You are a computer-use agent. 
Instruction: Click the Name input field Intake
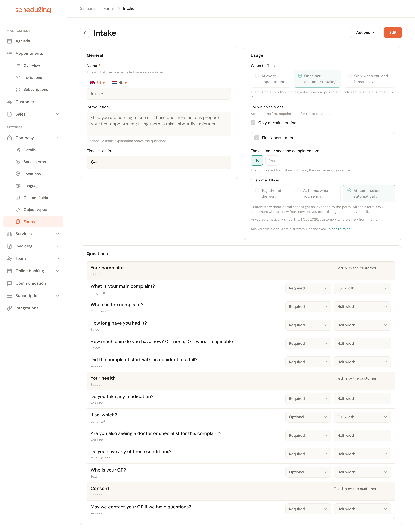point(159,94)
